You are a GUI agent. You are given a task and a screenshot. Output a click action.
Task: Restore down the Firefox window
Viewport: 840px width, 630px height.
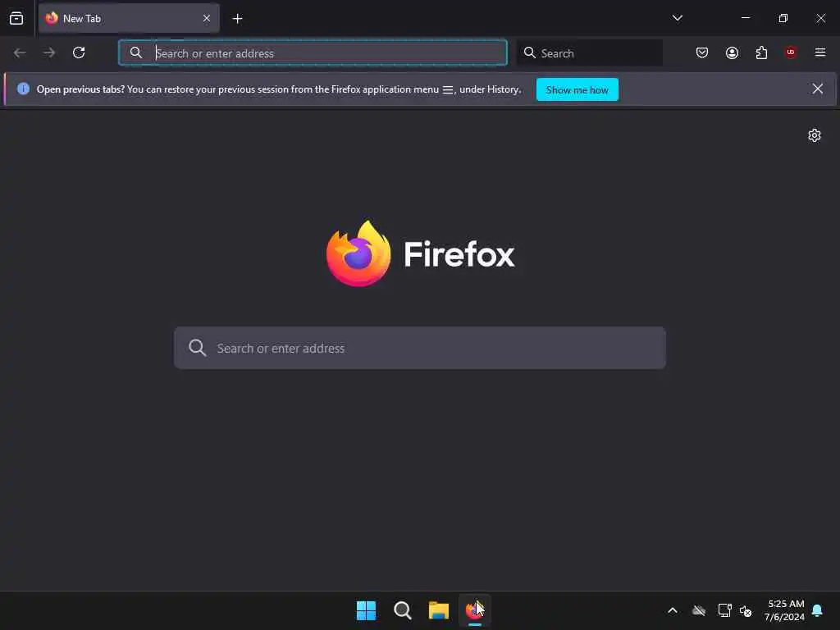click(x=783, y=18)
